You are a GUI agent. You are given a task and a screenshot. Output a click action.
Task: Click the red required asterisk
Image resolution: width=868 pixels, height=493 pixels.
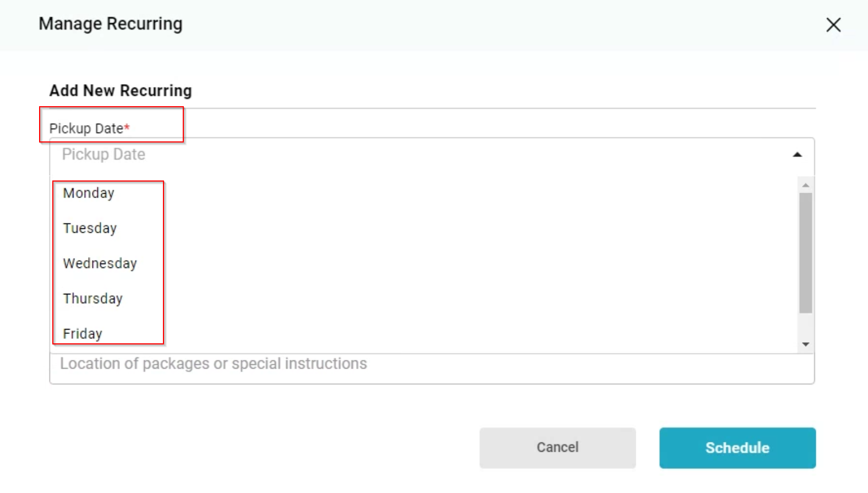[127, 128]
